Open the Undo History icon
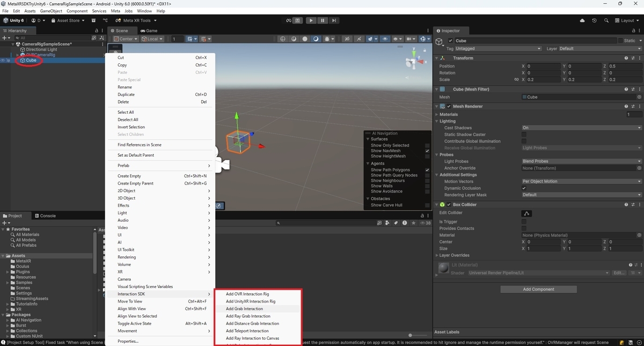Screen dimensions: 644x346 click(x=594, y=20)
